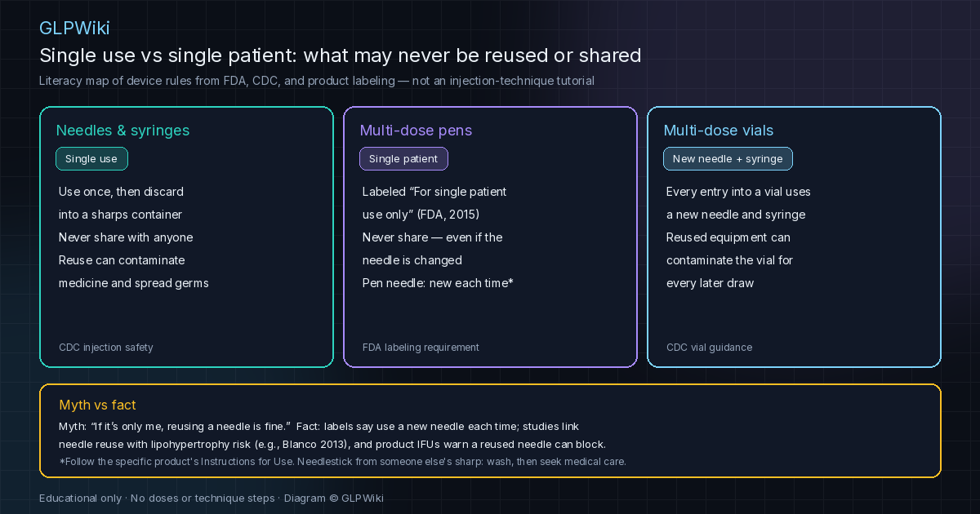The image size is (980, 514).
Task: Click the 'Single patient' badge
Action: (x=403, y=159)
